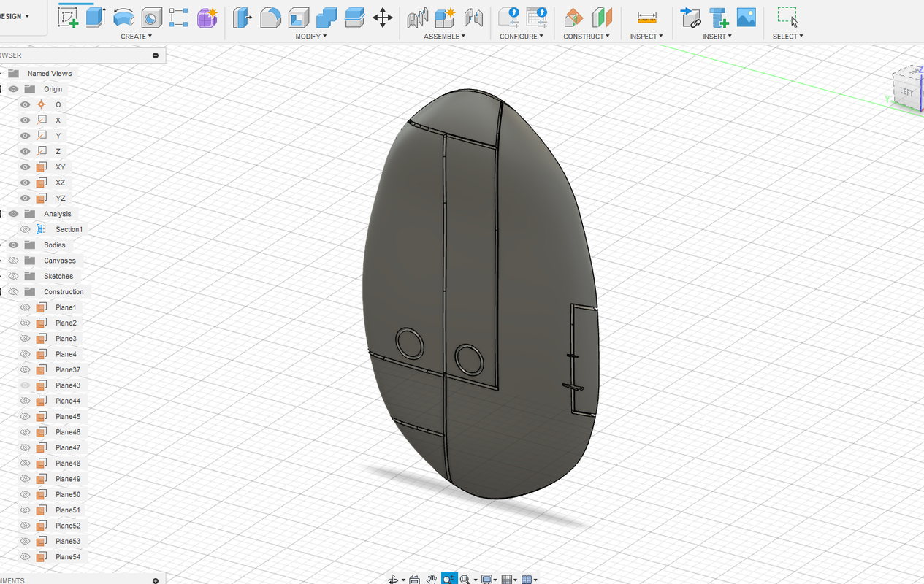
Task: Select the Named Views folder
Action: 50,73
